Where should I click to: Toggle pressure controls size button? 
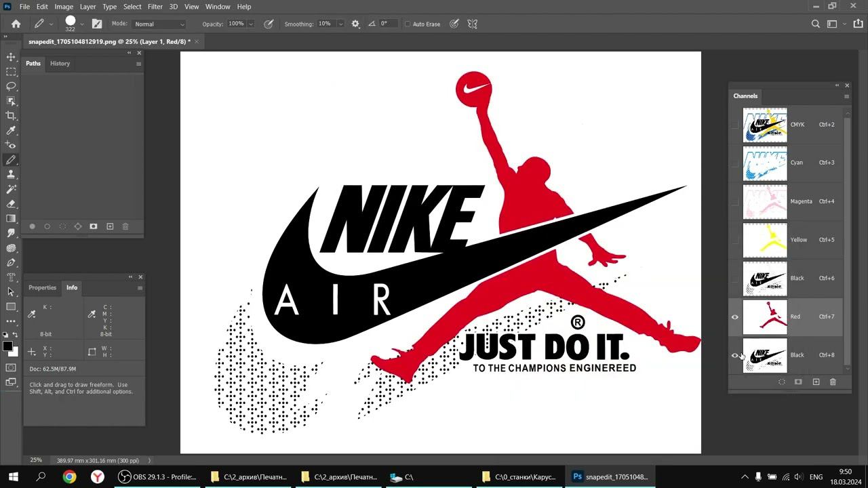[454, 24]
